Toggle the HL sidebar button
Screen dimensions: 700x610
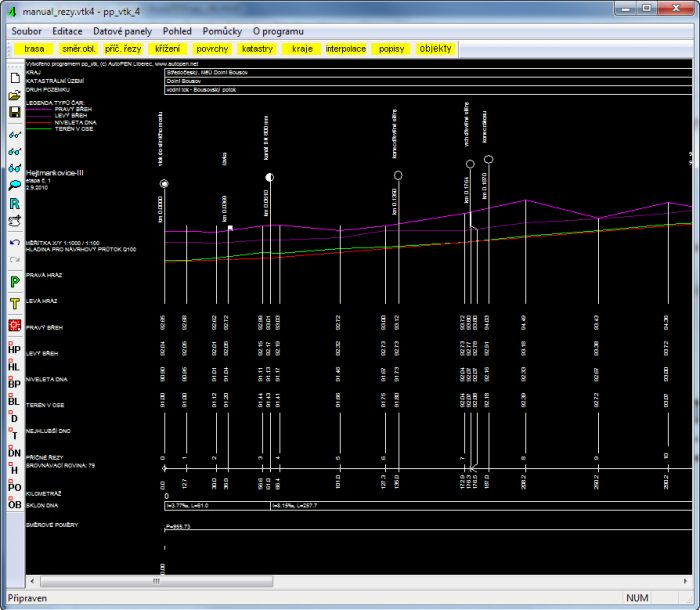(14, 366)
